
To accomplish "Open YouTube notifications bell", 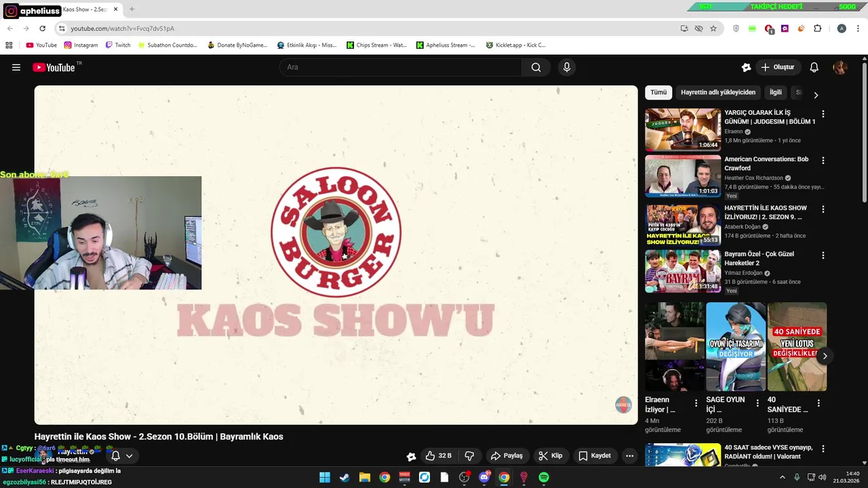I will [x=814, y=67].
